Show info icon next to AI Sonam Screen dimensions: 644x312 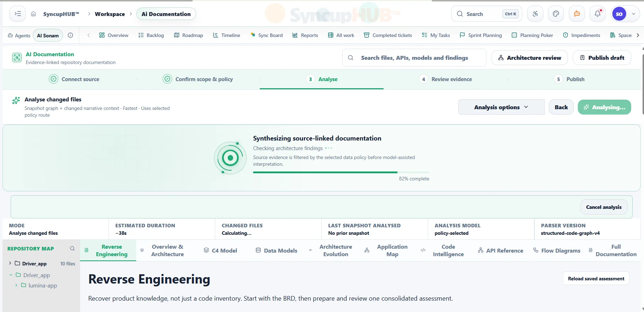click(70, 35)
